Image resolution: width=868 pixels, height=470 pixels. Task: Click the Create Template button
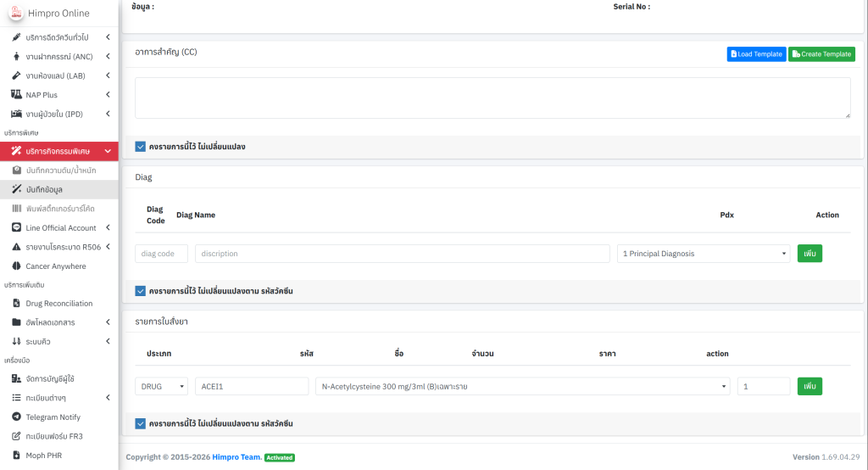[821, 54]
